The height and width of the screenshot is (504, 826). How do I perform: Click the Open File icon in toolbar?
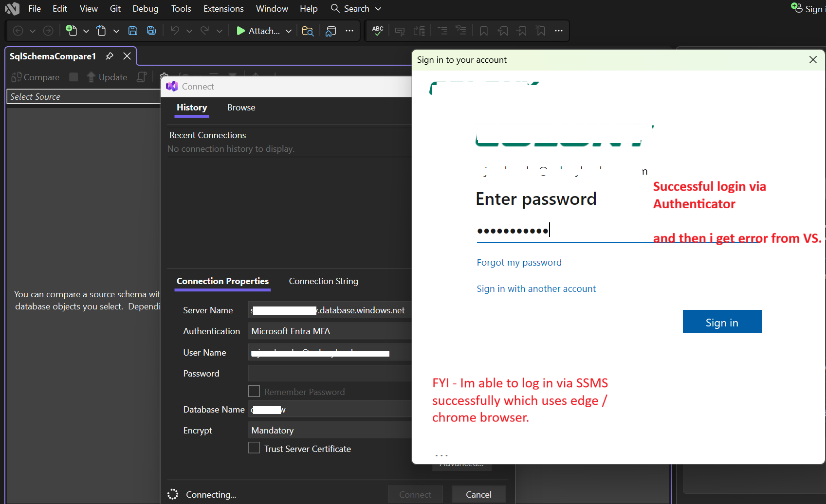point(101,31)
